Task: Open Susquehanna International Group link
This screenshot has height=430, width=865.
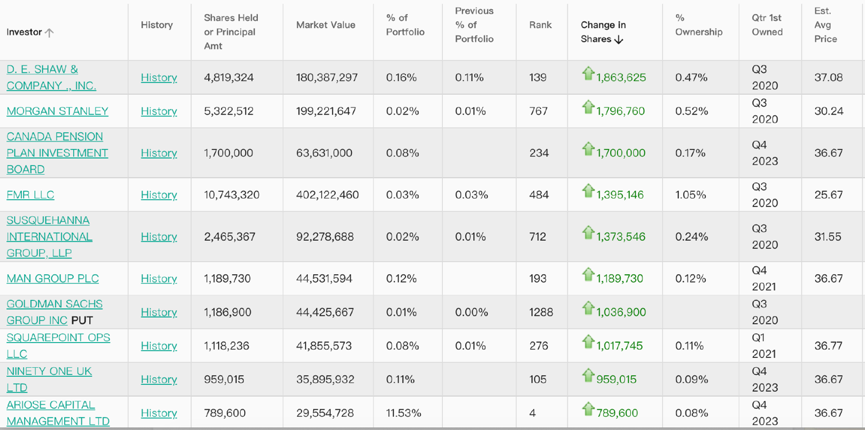Action: click(49, 237)
